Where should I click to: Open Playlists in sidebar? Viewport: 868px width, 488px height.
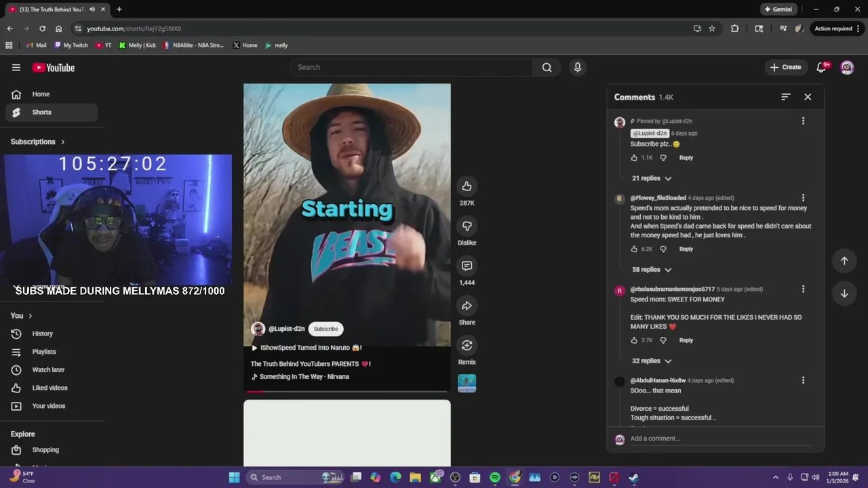click(x=52, y=352)
